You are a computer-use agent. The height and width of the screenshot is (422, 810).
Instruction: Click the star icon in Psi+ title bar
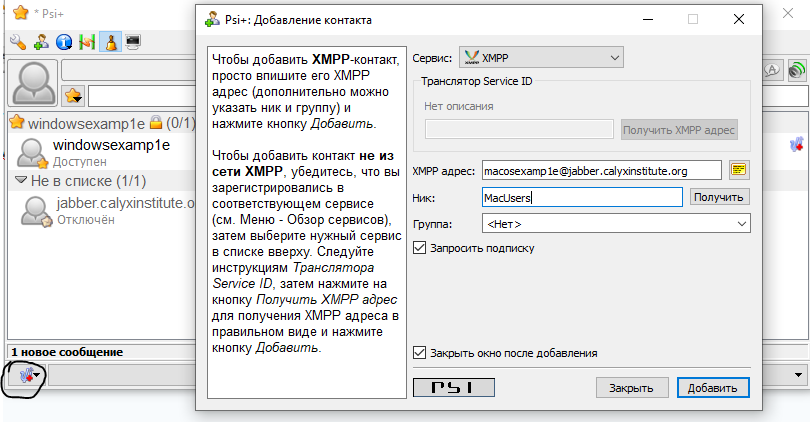pyautogui.click(x=21, y=13)
